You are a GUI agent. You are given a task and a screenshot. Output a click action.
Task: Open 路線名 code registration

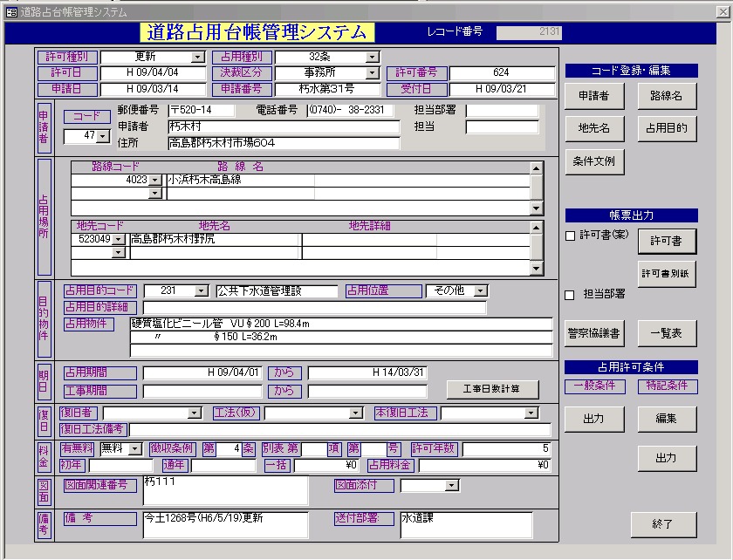tap(667, 96)
